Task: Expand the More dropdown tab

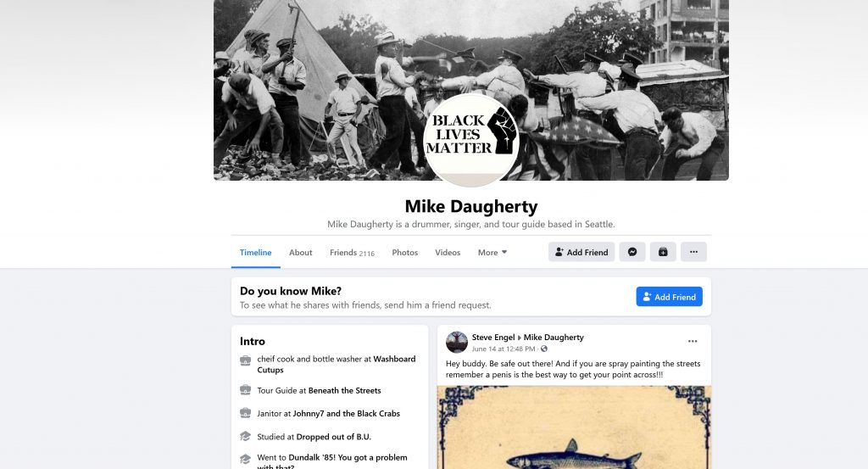Action: coord(492,253)
